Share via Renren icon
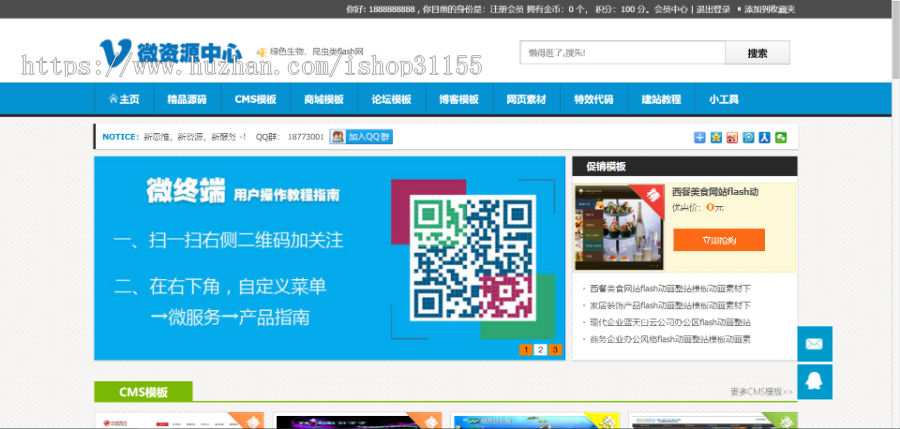This screenshot has height=429, width=900. pyautogui.click(x=764, y=137)
